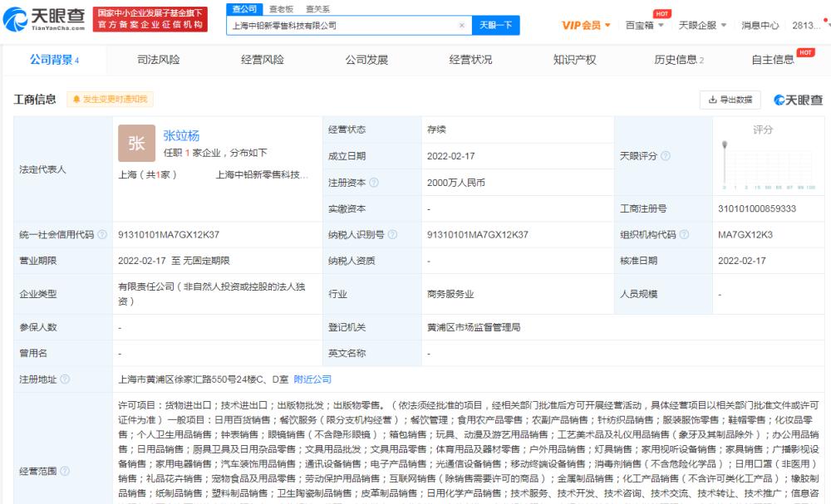Switch to the 公司背景 tab
Image resolution: width=831 pixels, height=504 pixels.
coord(54,60)
